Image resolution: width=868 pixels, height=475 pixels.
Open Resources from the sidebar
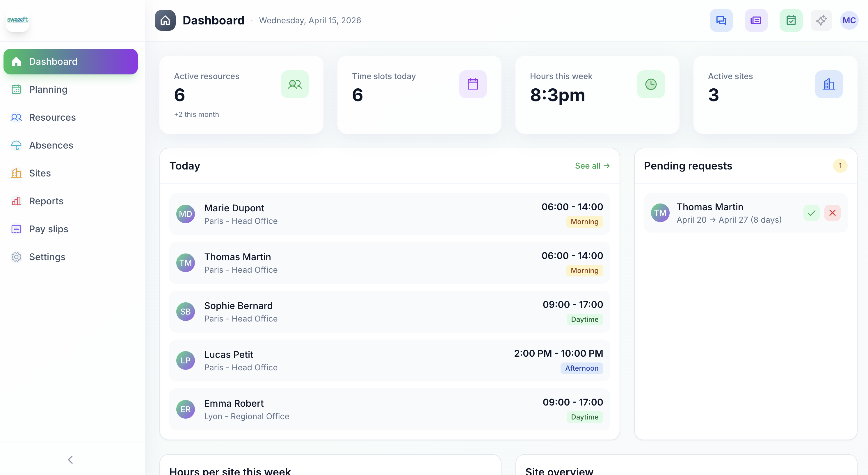(52, 117)
